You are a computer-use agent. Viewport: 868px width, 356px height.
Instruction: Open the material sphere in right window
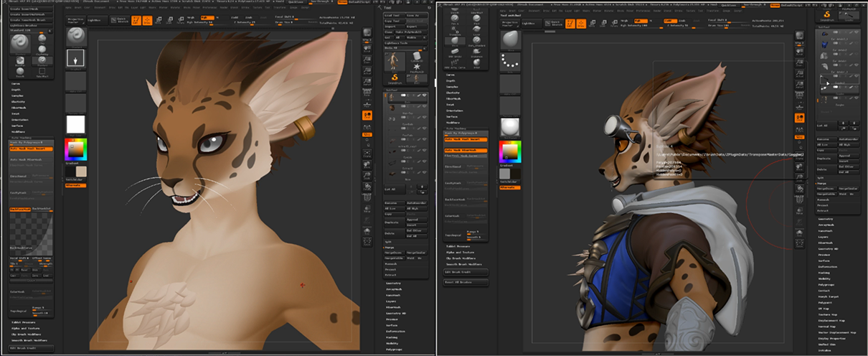click(509, 127)
